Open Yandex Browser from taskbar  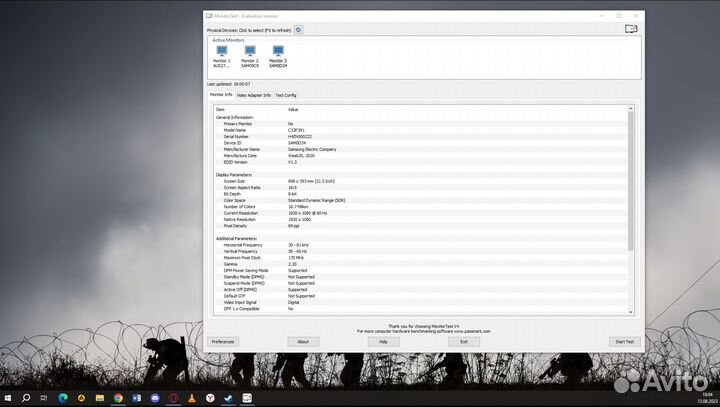click(x=210, y=398)
